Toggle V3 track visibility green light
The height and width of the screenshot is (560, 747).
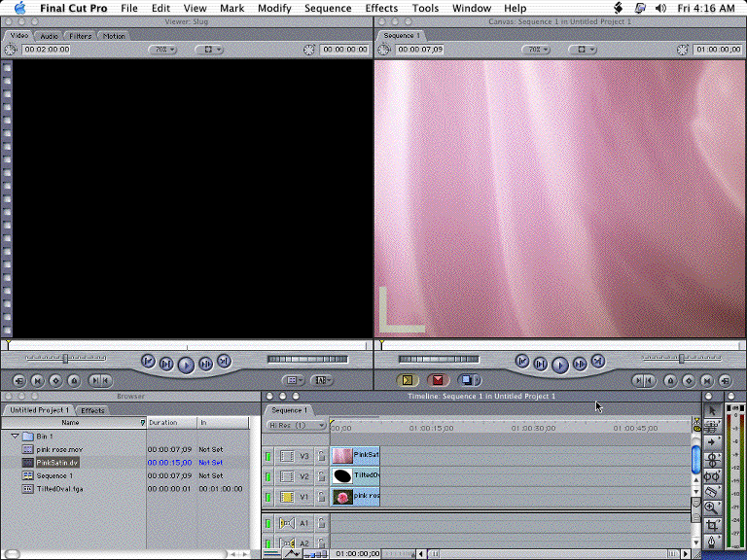[x=268, y=457]
